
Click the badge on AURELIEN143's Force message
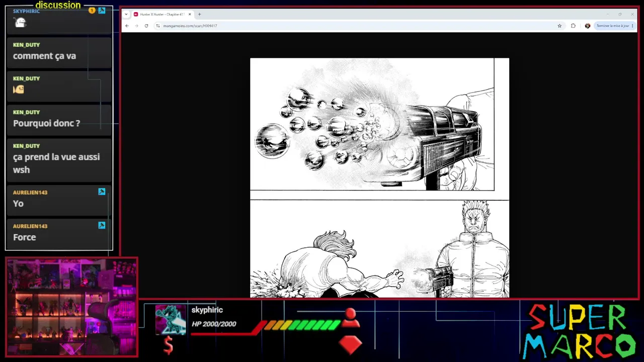tap(102, 225)
